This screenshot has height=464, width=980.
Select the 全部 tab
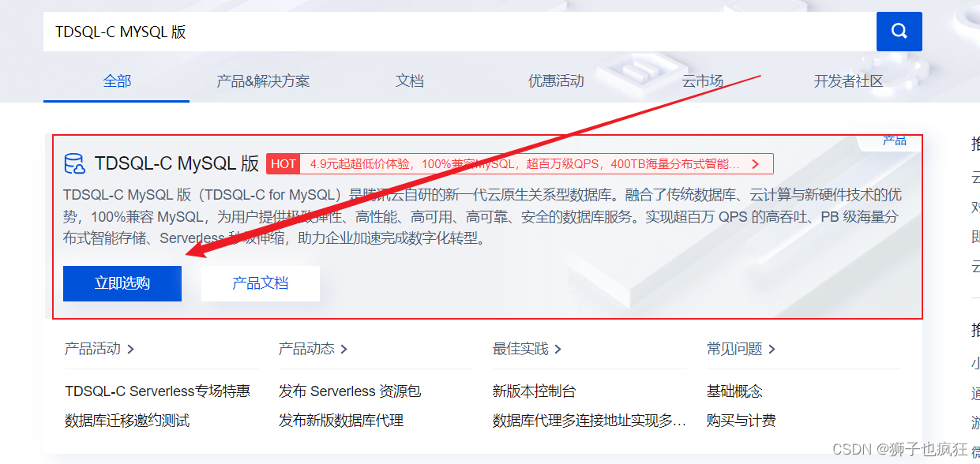tap(117, 80)
